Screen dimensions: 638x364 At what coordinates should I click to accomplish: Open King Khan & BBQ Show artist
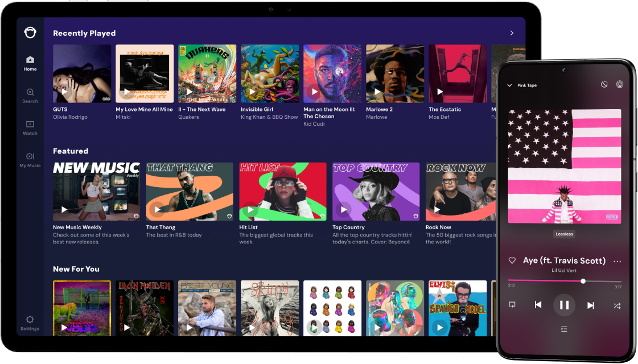pyautogui.click(x=269, y=117)
